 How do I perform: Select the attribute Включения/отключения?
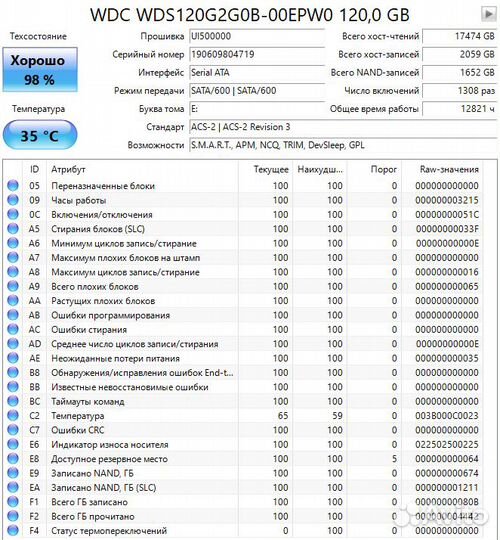[102, 215]
